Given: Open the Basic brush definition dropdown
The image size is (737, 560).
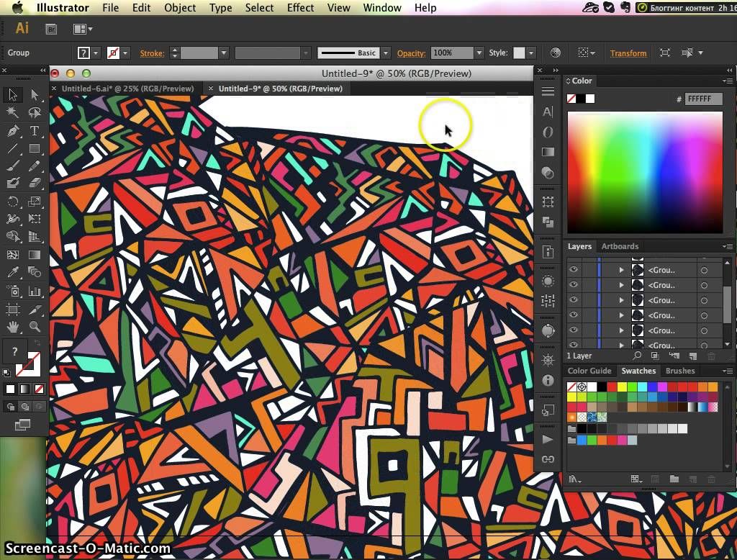Looking at the screenshot, I should point(386,53).
